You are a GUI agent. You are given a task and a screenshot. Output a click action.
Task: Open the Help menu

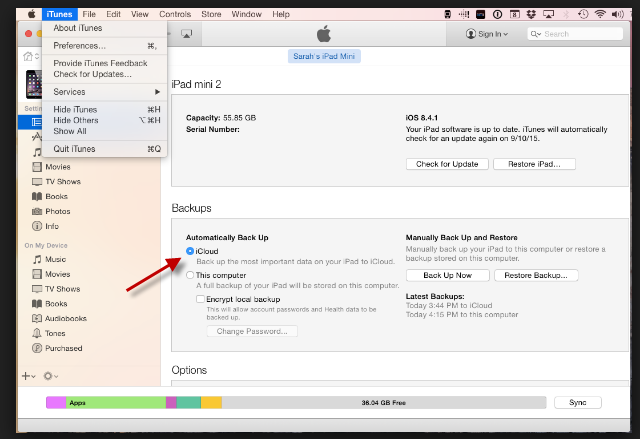coord(281,14)
